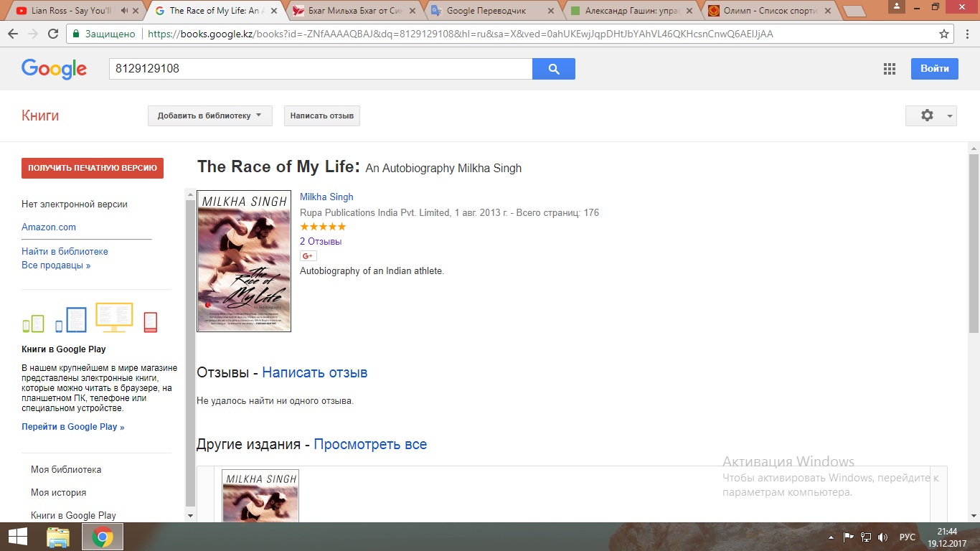This screenshot has height=551, width=980.
Task: Click the five-star rating icons
Action: pyautogui.click(x=323, y=227)
